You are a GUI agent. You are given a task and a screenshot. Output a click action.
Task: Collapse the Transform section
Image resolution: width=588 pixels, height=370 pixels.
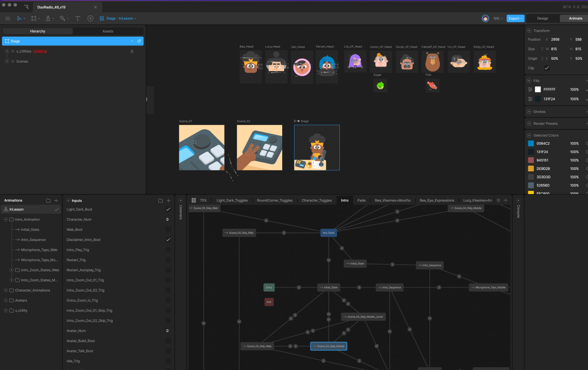tap(529, 31)
